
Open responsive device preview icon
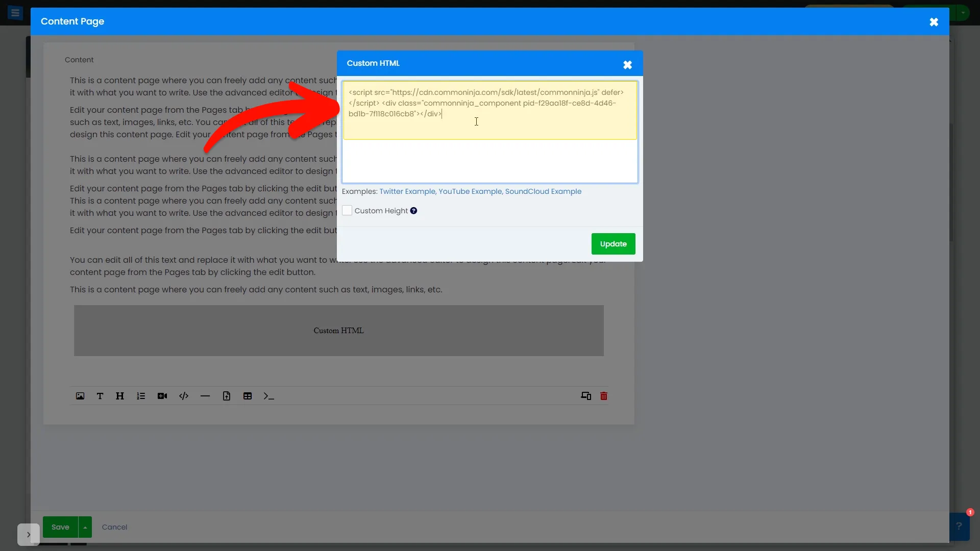pyautogui.click(x=586, y=396)
